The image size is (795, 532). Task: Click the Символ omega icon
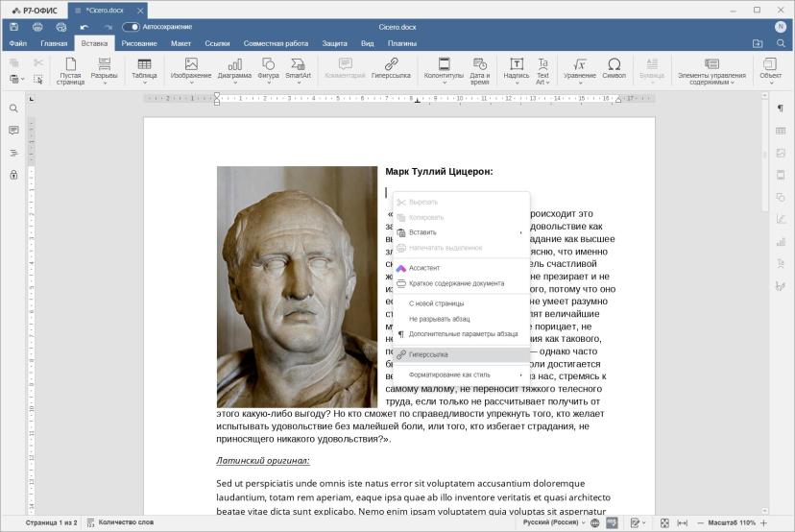point(614,68)
